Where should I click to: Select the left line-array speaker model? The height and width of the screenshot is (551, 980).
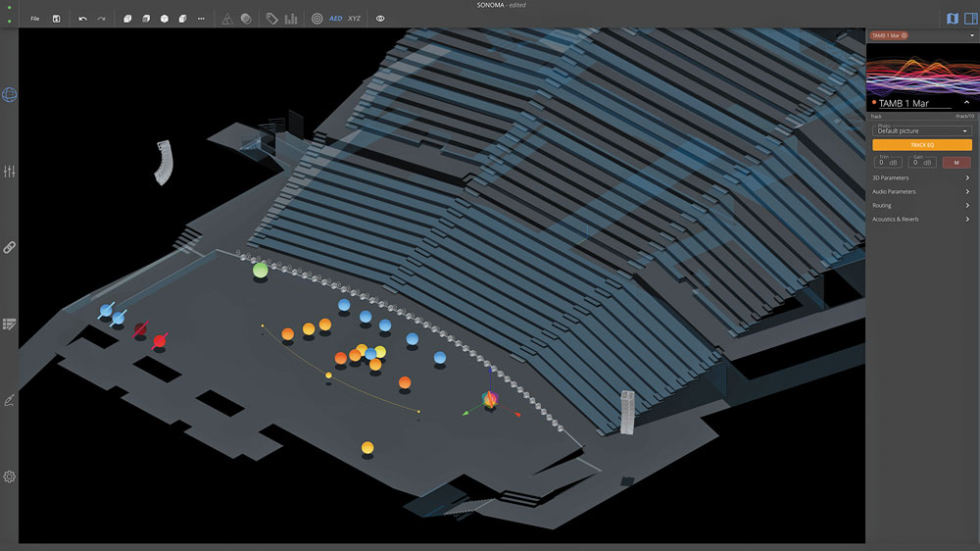(x=164, y=163)
